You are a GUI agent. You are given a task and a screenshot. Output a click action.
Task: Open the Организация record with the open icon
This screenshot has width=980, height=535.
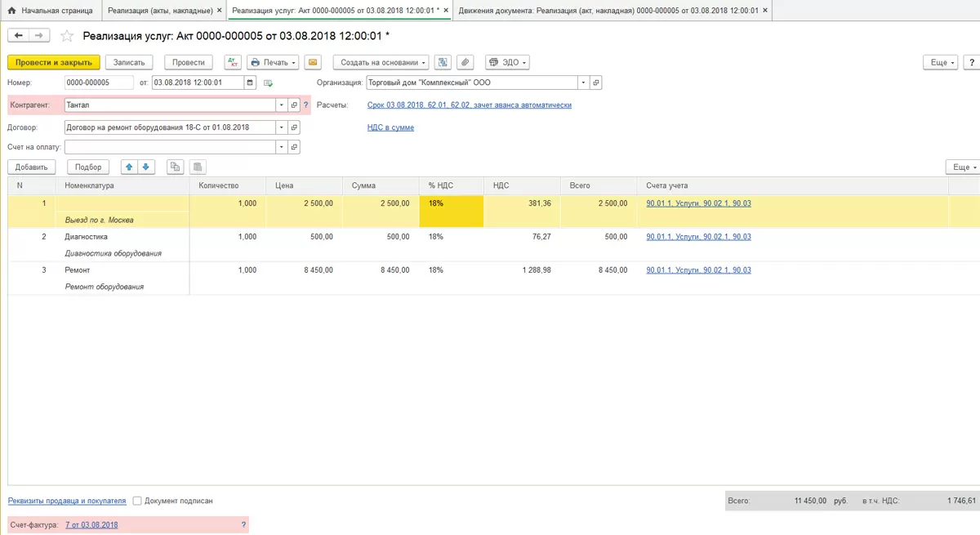595,82
